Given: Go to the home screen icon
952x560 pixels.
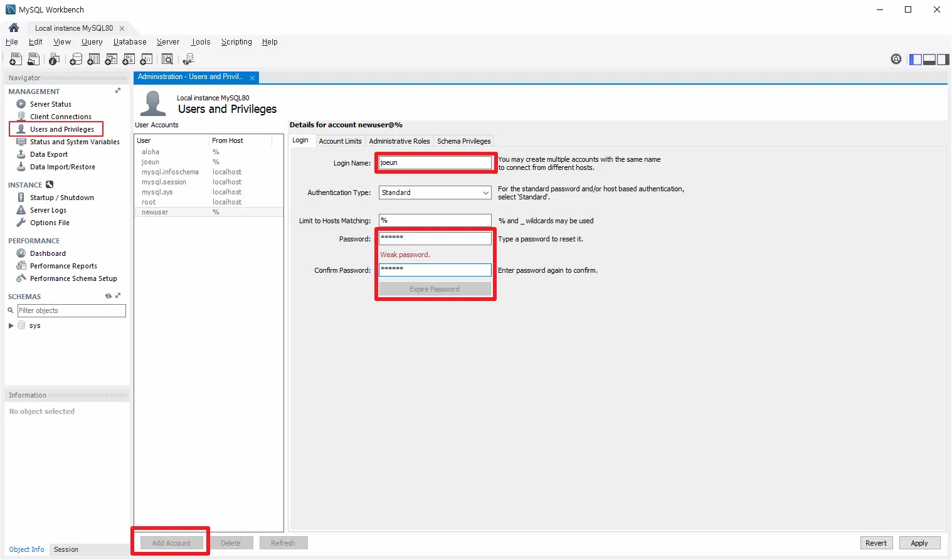Looking at the screenshot, I should 14,28.
